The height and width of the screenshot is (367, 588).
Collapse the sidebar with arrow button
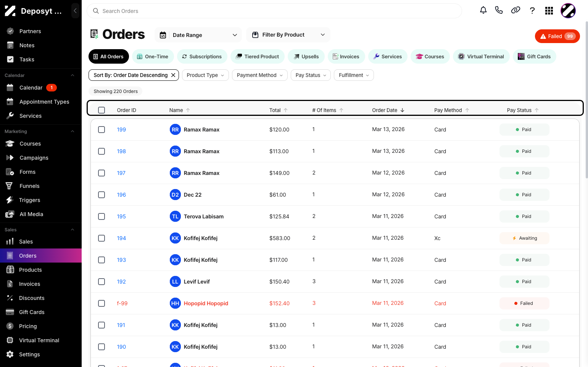click(75, 11)
